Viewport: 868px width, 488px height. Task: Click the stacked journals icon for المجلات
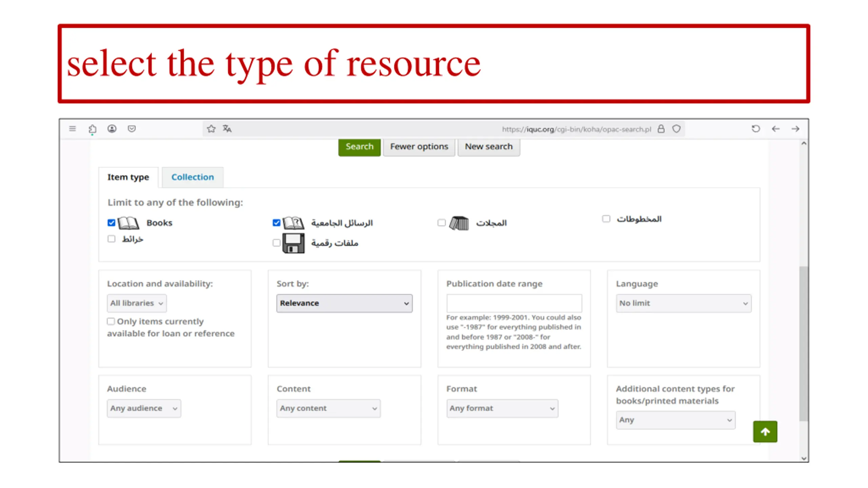[x=459, y=223]
